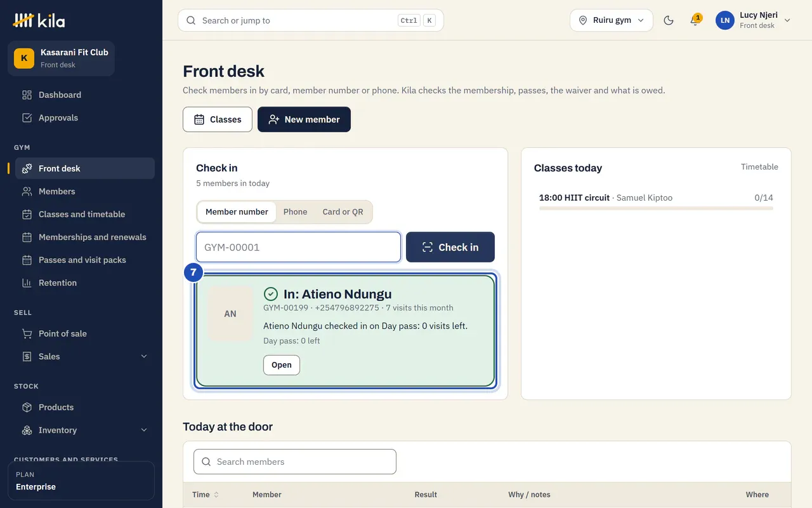Image resolution: width=812 pixels, height=508 pixels.
Task: Open notifications bell
Action: click(x=695, y=20)
